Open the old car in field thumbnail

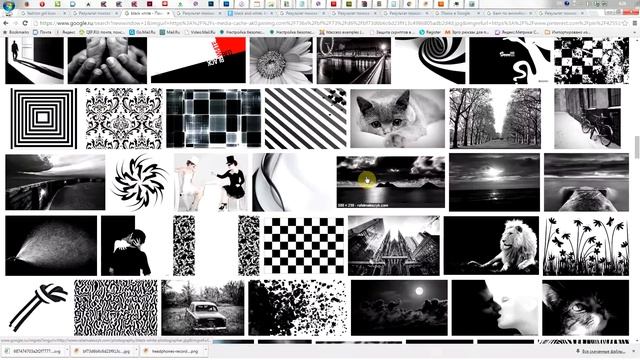(x=203, y=308)
